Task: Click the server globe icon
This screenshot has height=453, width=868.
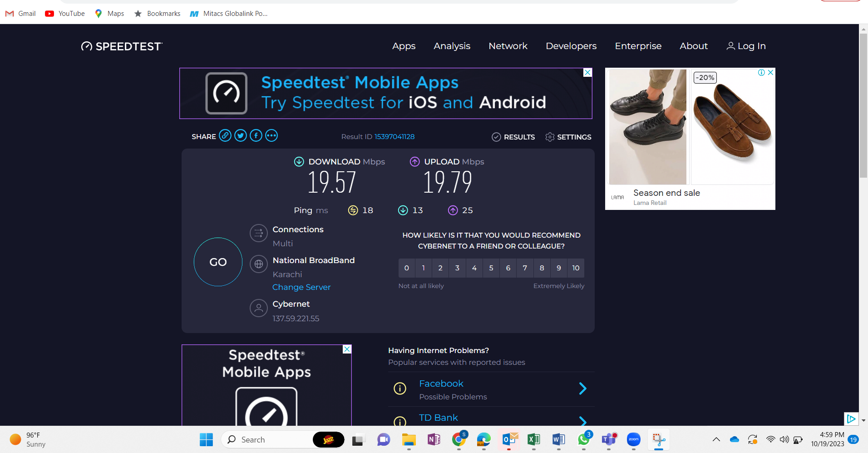Action: tap(259, 264)
